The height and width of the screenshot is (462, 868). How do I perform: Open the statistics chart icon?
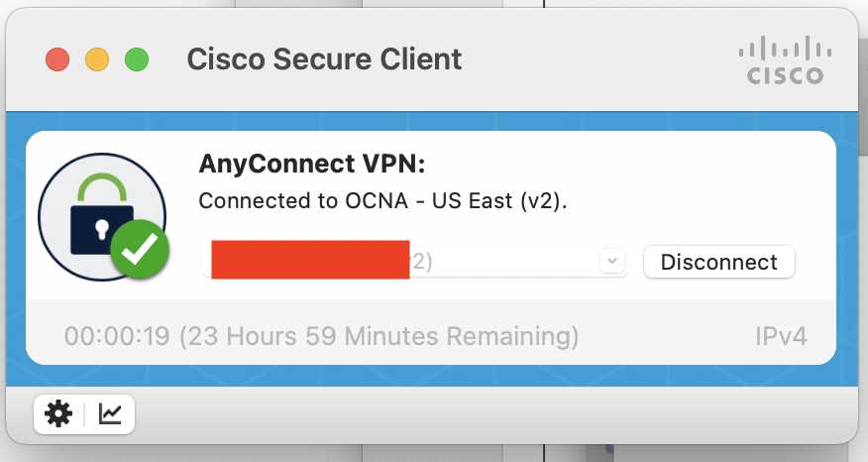110,413
